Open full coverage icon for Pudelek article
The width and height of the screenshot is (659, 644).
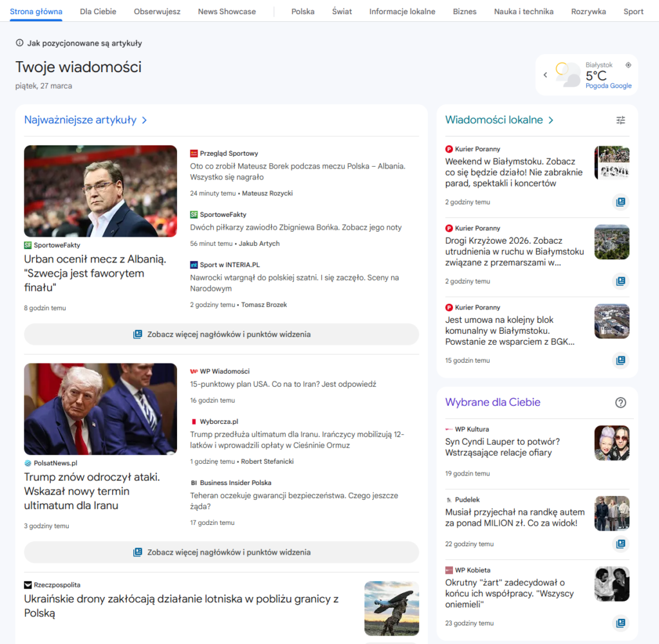tap(620, 544)
